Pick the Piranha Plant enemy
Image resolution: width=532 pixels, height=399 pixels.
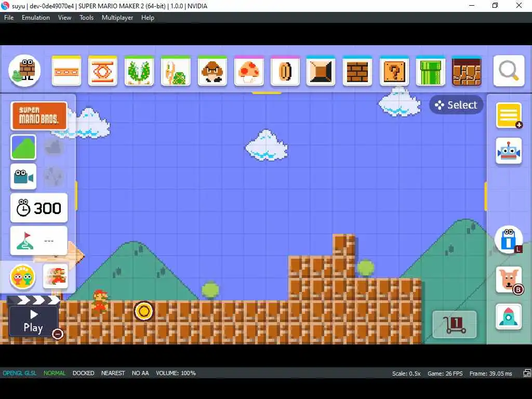tap(139, 71)
